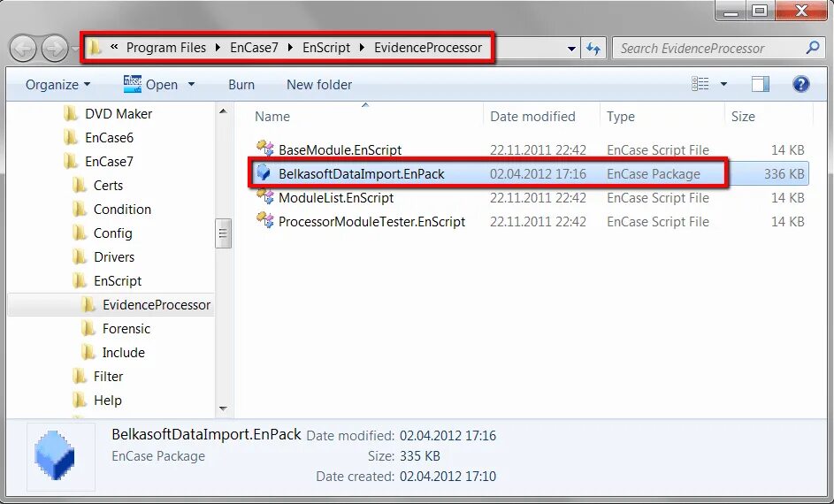Image resolution: width=834 pixels, height=504 pixels.
Task: Click the change view icon
Action: tap(700, 84)
